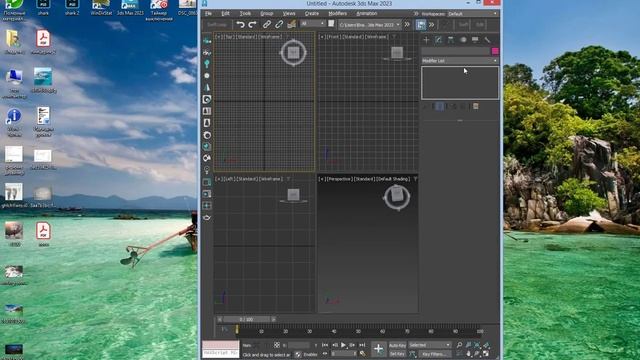Go to the start frame
The image size is (640, 360).
click(x=325, y=345)
